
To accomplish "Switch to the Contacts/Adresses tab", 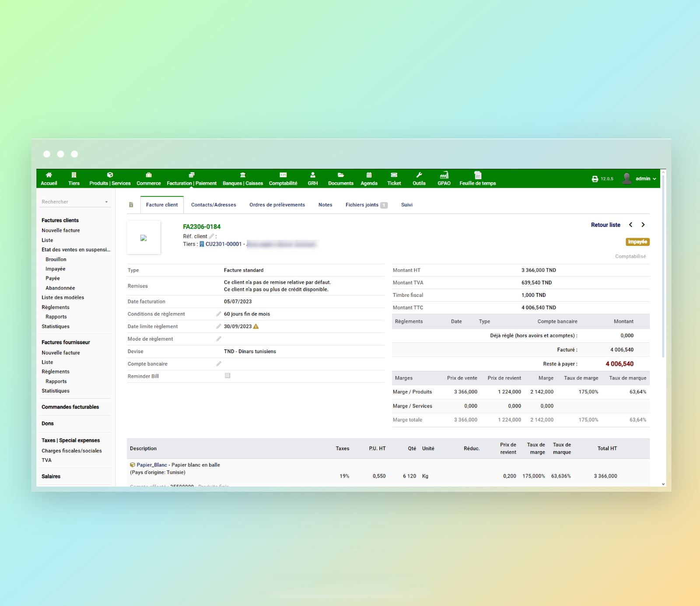I will 213,205.
